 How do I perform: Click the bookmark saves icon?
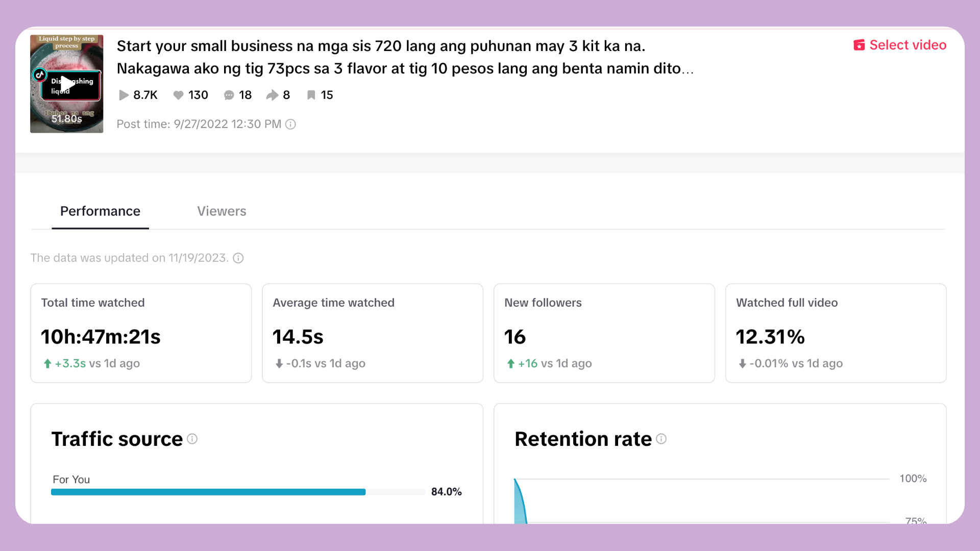pyautogui.click(x=311, y=95)
